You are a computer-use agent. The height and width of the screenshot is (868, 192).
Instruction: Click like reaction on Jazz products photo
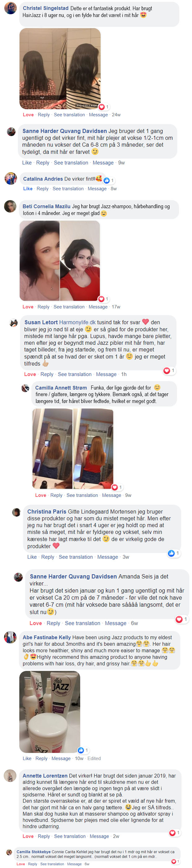click(81, 750)
